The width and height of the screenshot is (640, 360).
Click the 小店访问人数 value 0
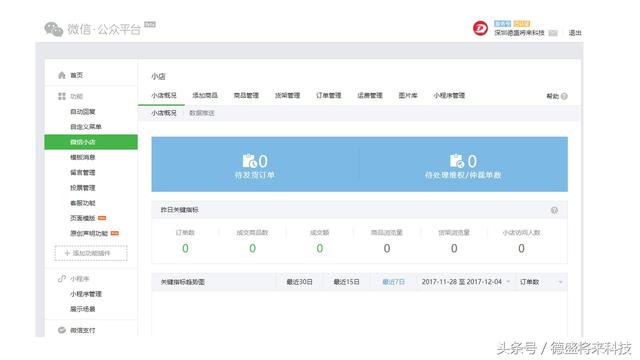(x=521, y=248)
